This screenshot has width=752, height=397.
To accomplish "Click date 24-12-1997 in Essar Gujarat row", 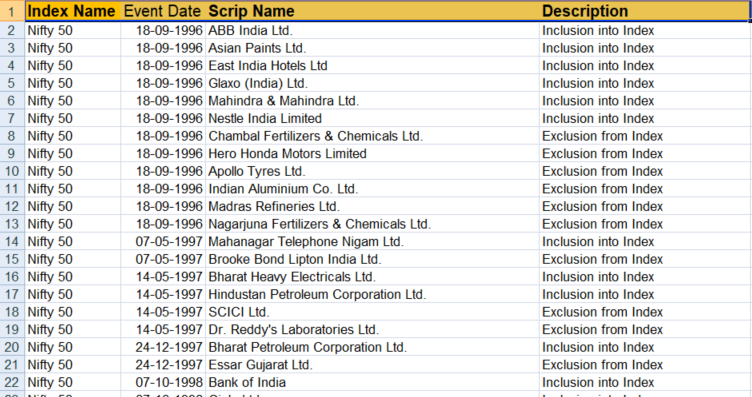I will (x=163, y=364).
